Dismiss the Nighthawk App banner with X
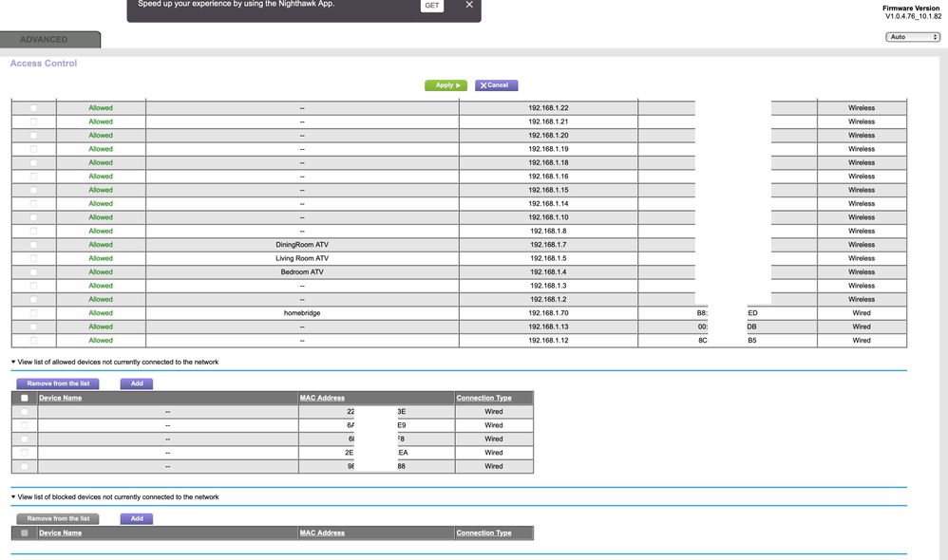The height and width of the screenshot is (560, 948). tap(468, 5)
